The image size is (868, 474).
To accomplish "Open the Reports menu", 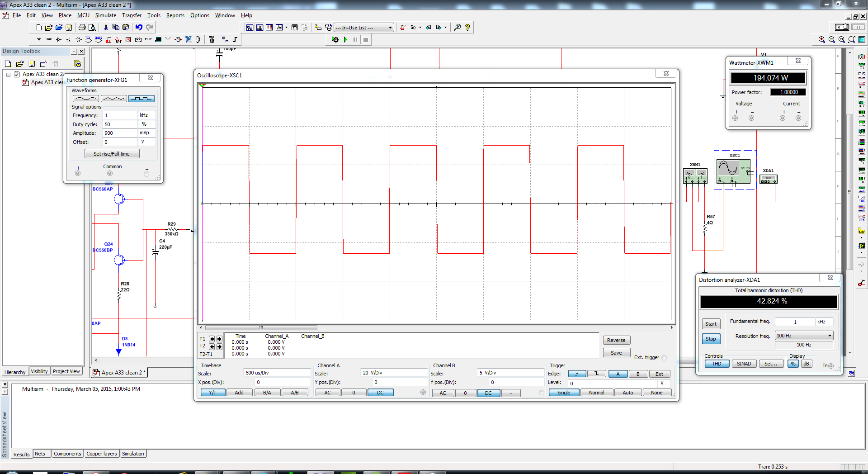I will click(x=175, y=15).
